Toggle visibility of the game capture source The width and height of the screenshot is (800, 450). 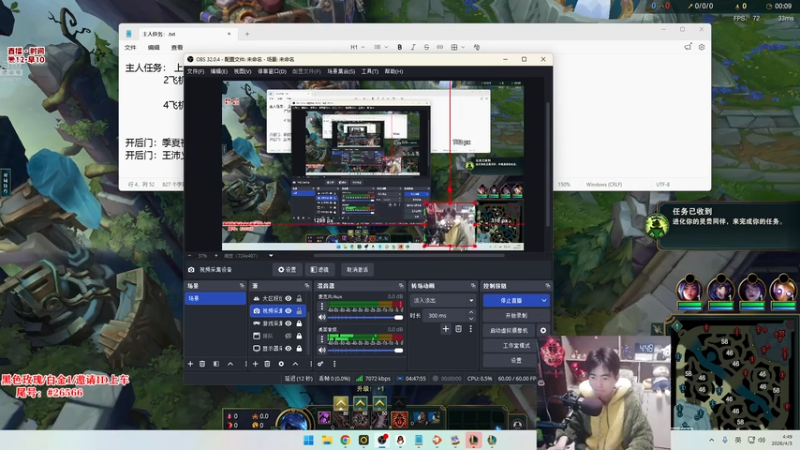pyautogui.click(x=288, y=323)
